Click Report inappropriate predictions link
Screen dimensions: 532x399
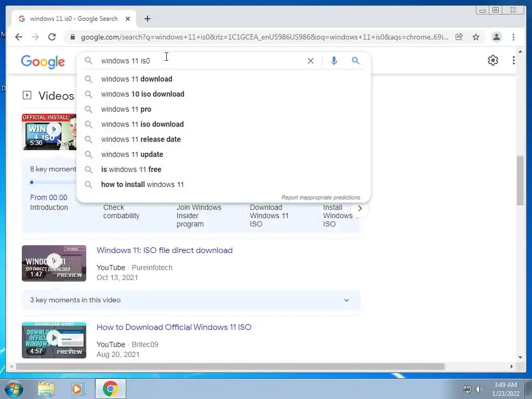click(321, 197)
